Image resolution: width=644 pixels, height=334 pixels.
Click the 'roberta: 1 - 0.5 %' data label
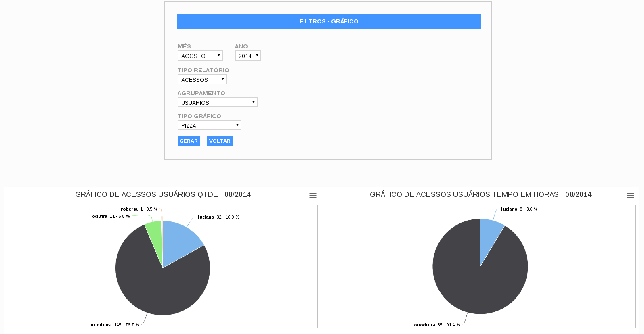coord(139,209)
